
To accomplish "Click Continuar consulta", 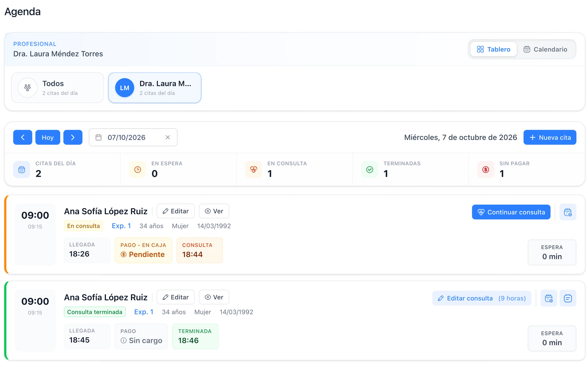I will tap(511, 212).
